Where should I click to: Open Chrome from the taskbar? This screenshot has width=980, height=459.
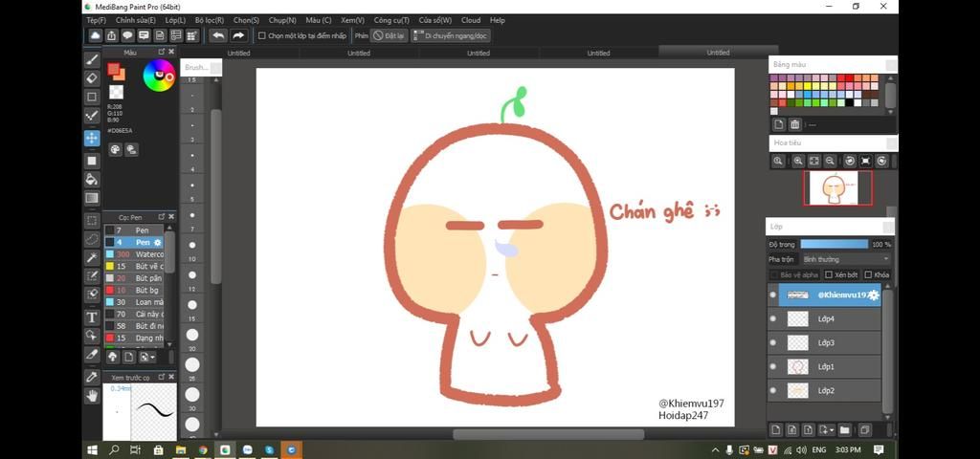tap(203, 449)
